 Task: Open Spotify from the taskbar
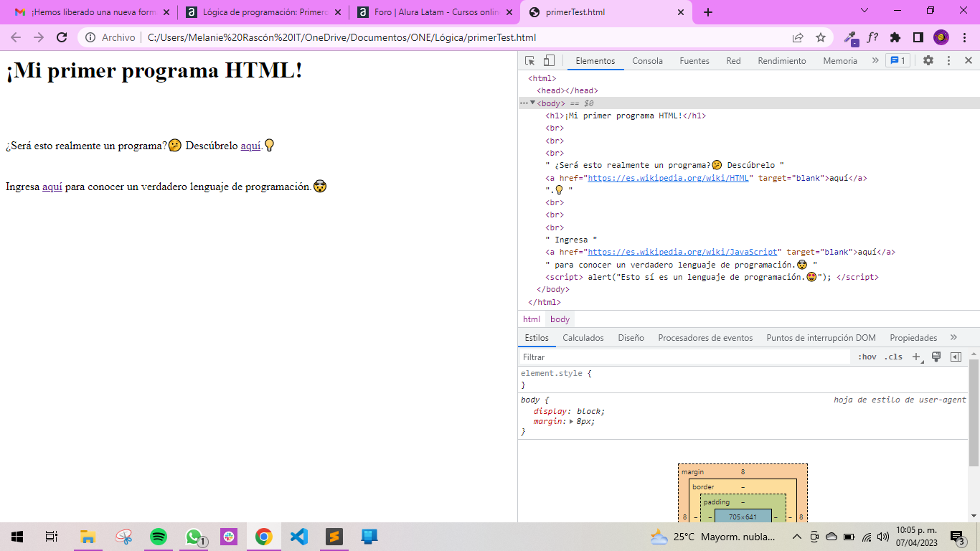point(159,537)
